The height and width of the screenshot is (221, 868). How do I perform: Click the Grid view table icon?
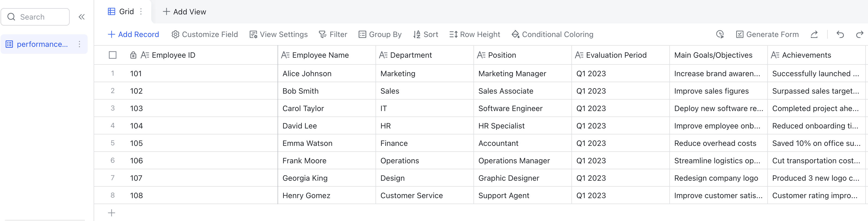click(x=112, y=11)
